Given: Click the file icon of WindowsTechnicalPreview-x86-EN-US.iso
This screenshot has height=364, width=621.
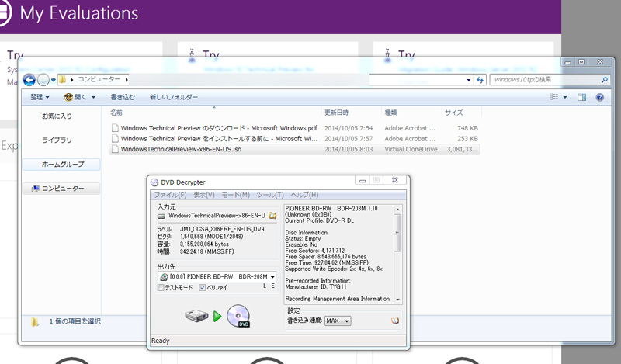Looking at the screenshot, I should [x=115, y=149].
